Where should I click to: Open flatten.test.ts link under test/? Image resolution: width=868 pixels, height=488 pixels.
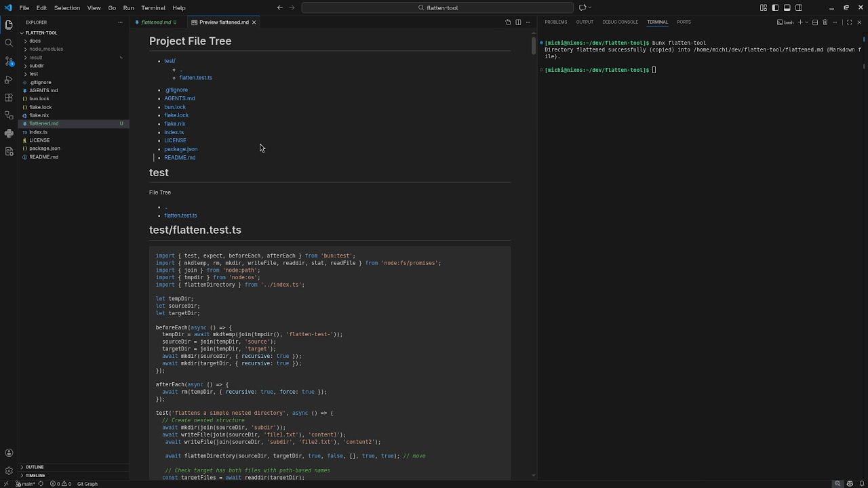pyautogui.click(x=195, y=77)
